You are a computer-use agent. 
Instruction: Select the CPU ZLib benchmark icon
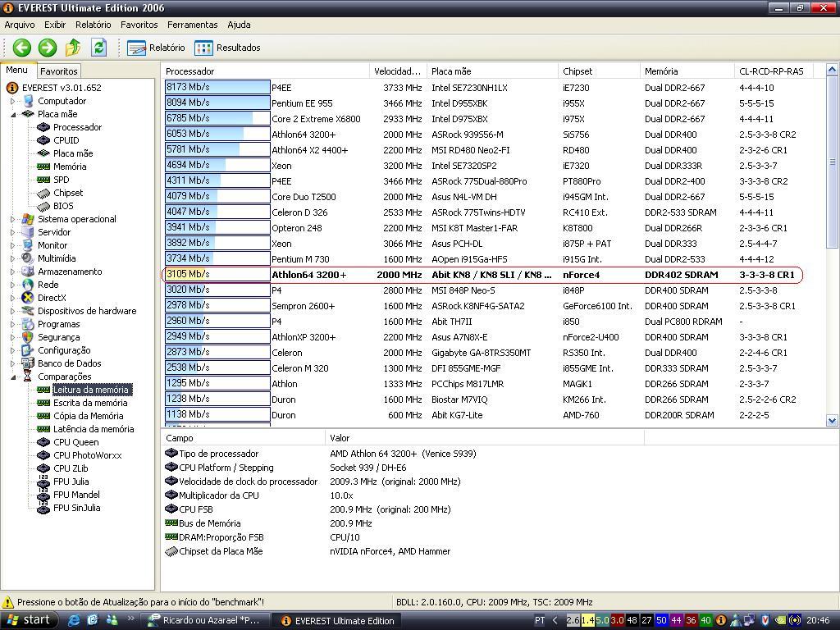pos(43,468)
